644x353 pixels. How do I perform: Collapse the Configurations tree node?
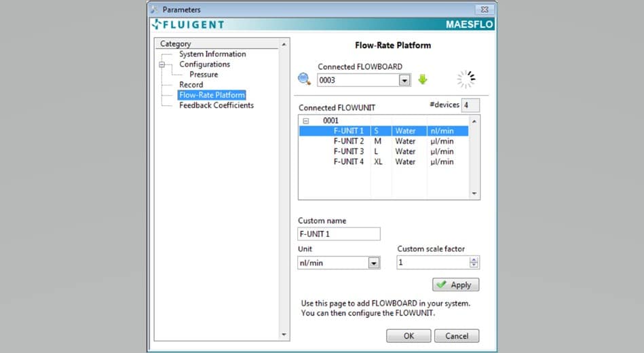[x=162, y=64]
